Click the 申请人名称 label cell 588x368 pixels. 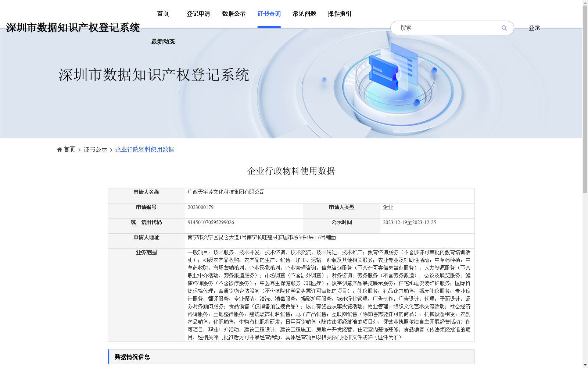[146, 196]
